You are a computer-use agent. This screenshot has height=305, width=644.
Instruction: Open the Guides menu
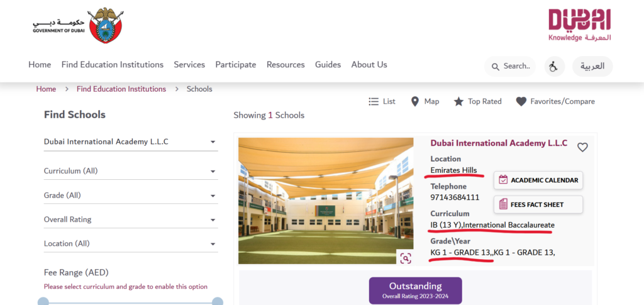[328, 64]
